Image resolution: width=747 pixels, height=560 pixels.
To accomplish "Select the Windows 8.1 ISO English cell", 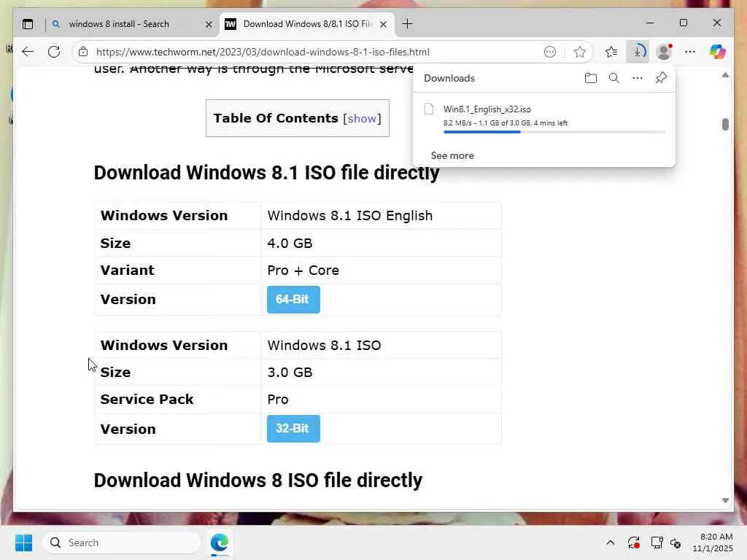I will point(381,216).
